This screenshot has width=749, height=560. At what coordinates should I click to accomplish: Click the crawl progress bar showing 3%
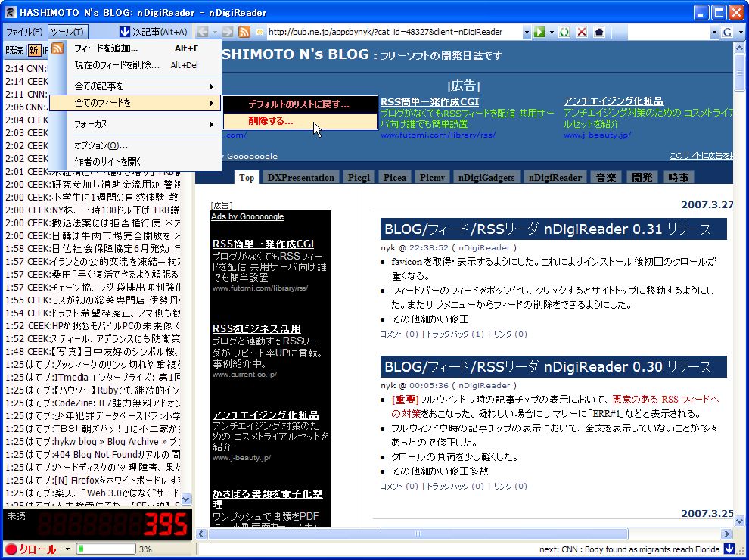(106, 549)
